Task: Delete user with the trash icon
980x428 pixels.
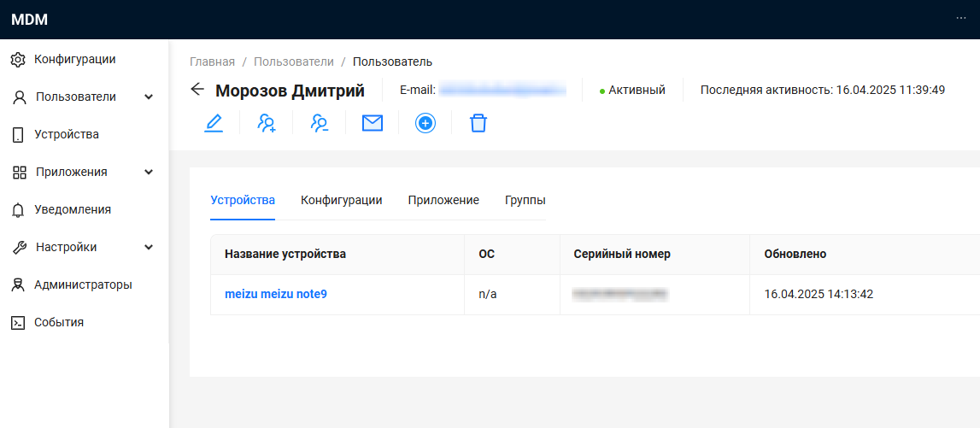Action: pos(478,124)
